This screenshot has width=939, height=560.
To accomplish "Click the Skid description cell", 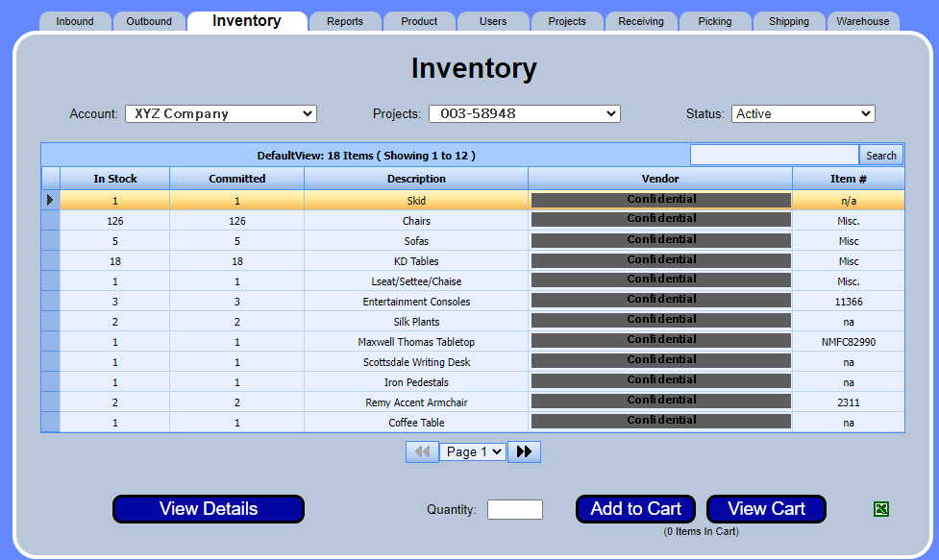I will (x=416, y=201).
